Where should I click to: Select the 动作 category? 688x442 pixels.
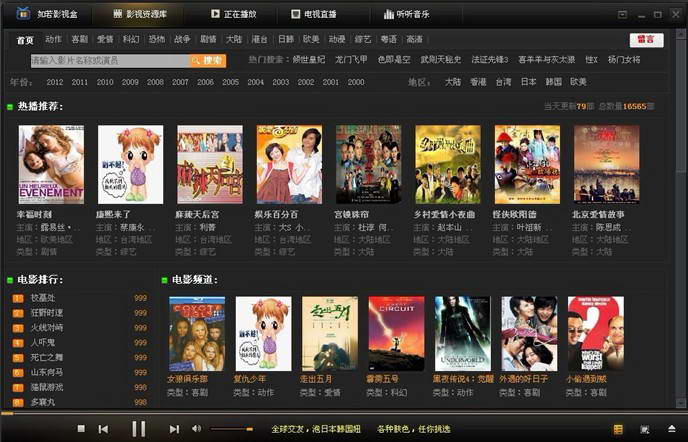tap(54, 39)
